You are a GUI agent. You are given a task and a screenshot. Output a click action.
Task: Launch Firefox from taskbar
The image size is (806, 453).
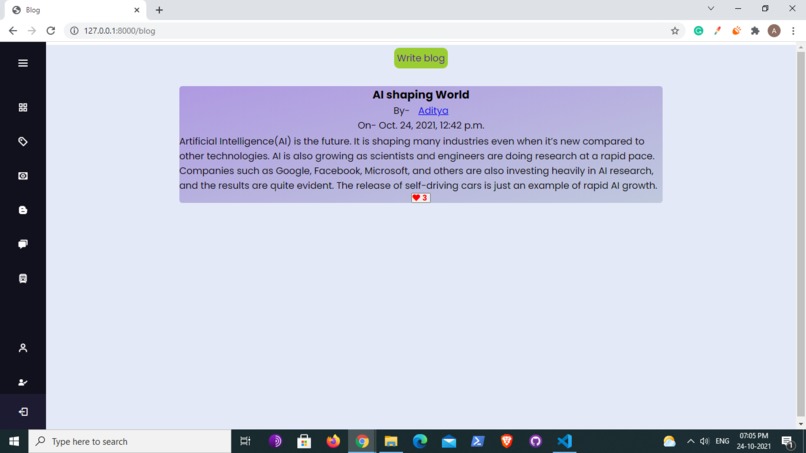pyautogui.click(x=333, y=441)
